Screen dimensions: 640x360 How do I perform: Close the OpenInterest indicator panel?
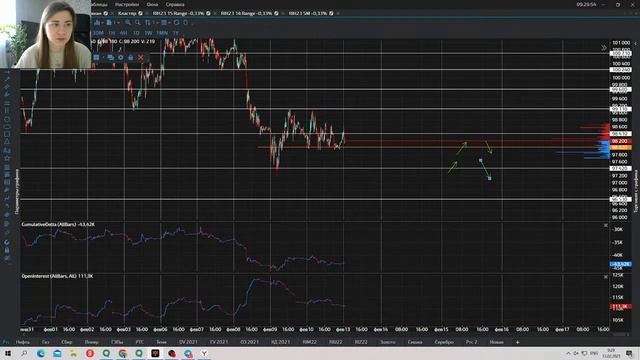point(606,277)
